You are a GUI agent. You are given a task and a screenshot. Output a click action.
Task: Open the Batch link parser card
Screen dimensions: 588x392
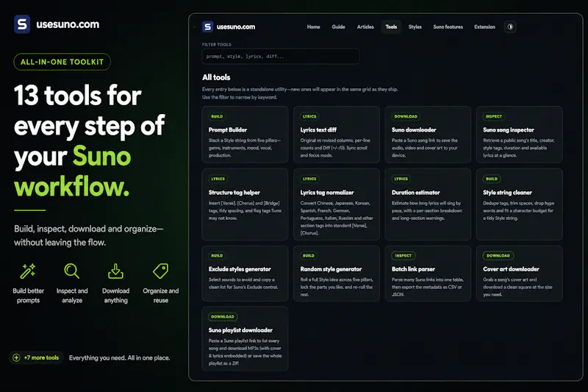point(428,274)
